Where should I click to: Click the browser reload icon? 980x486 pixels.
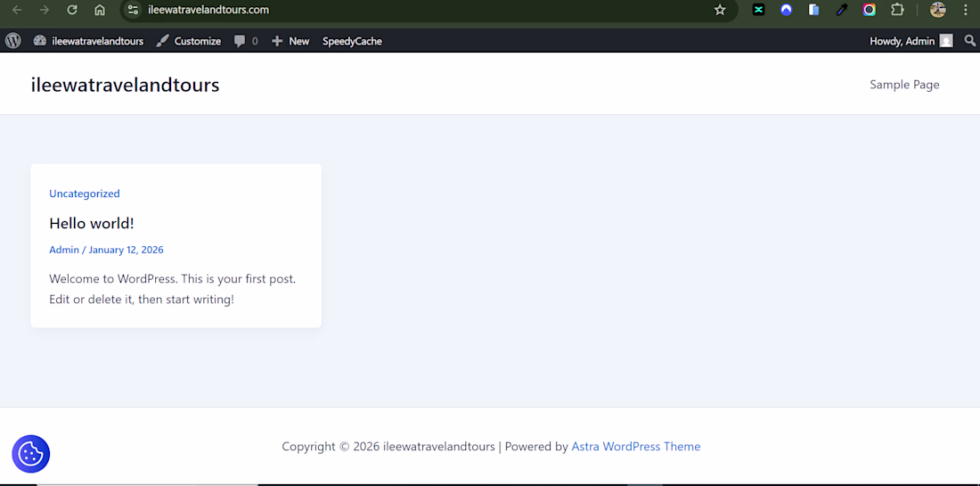pyautogui.click(x=72, y=10)
